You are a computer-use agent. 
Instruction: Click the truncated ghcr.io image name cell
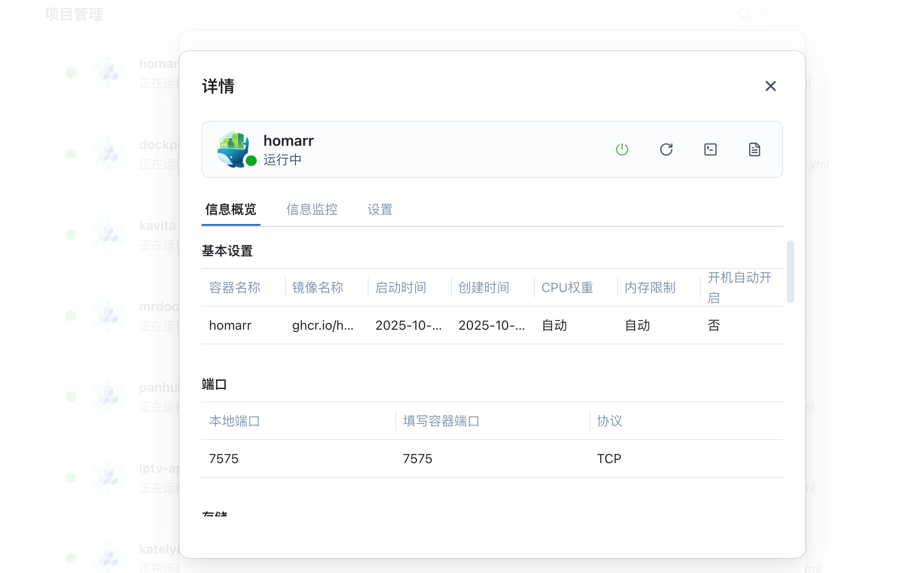click(323, 326)
